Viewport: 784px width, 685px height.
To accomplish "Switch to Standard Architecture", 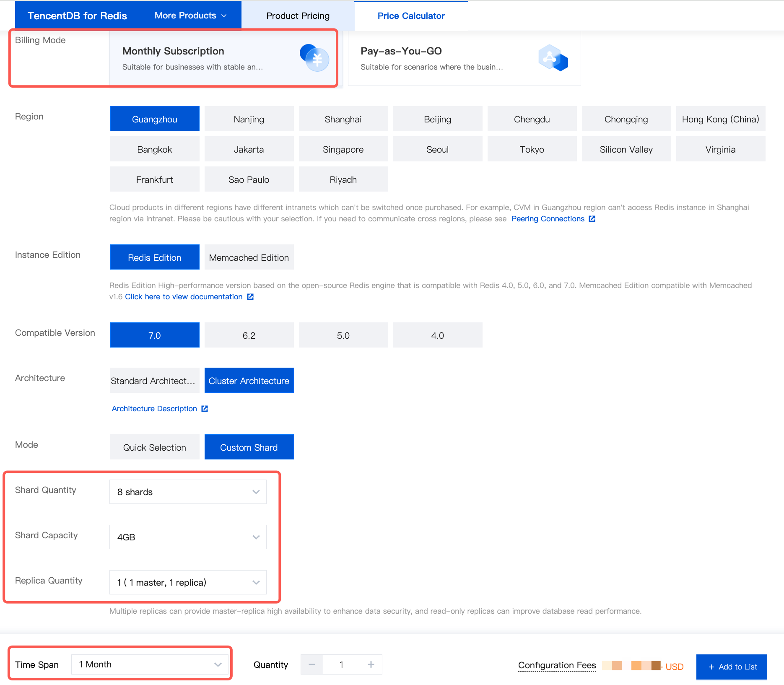I will [x=155, y=381].
